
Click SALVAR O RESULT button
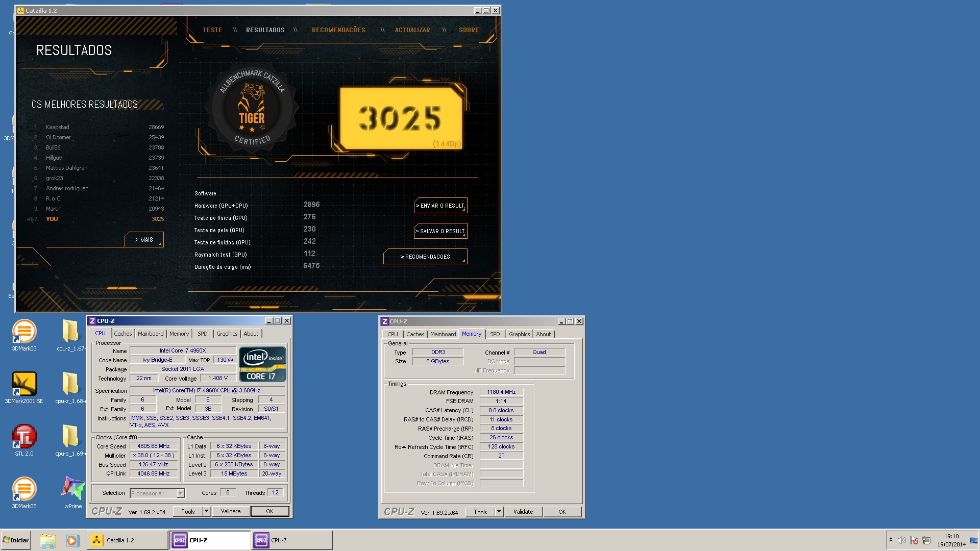coord(440,231)
